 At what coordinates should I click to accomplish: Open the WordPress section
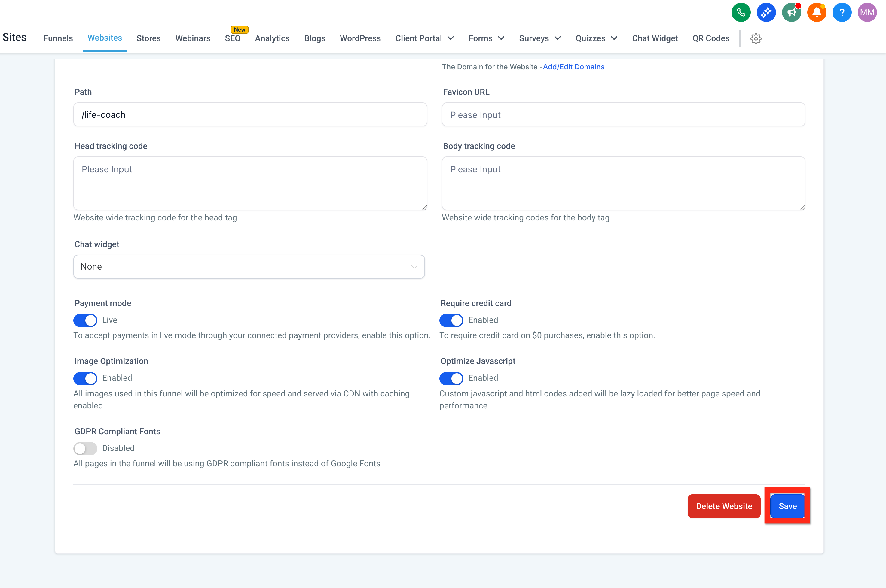360,38
